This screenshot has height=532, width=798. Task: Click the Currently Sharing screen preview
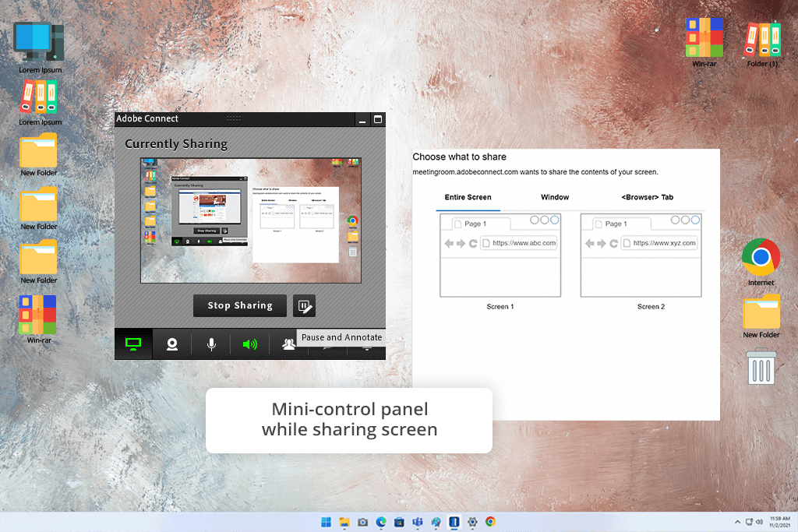[x=251, y=220]
